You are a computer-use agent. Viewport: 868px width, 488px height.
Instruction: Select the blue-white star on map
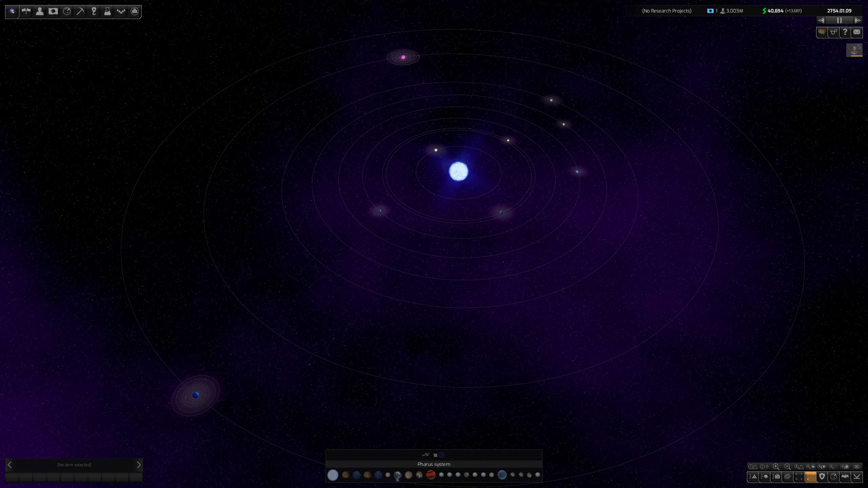458,171
